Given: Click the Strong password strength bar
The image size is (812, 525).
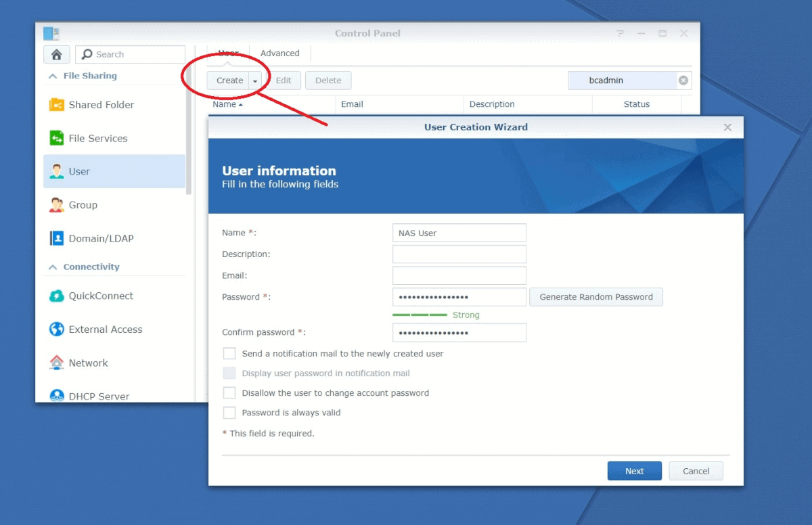Looking at the screenshot, I should 420,315.
